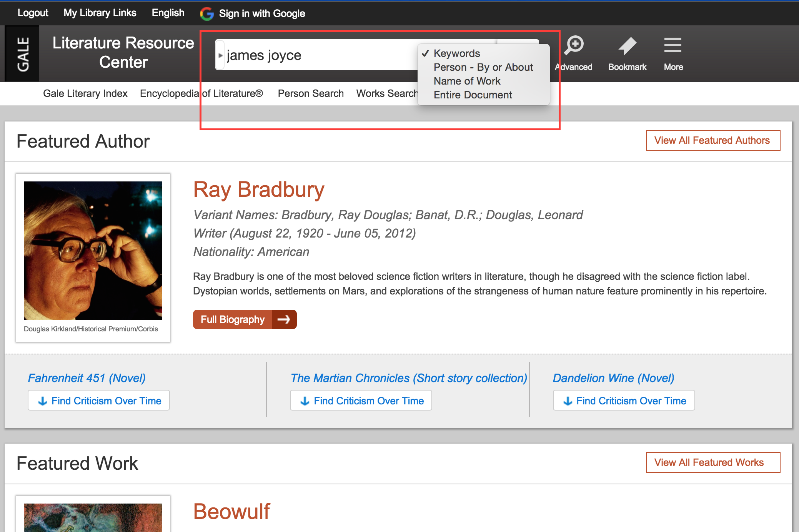Select Person - By or About option

483,67
